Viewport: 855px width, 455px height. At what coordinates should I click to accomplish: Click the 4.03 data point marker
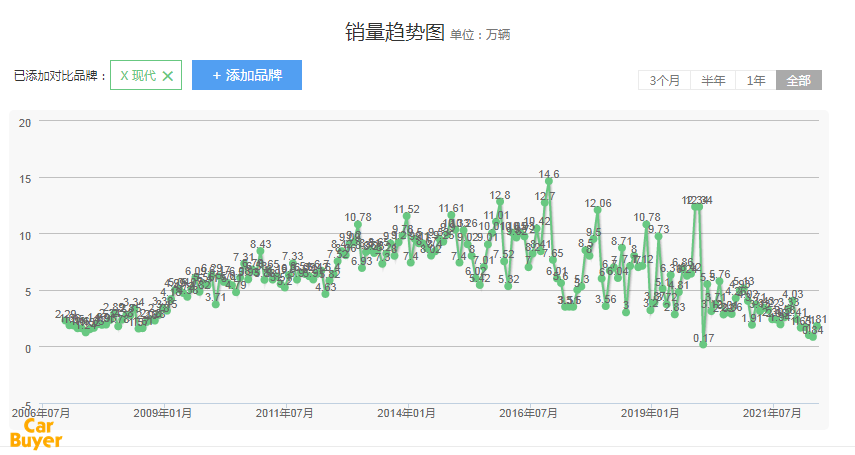coord(792,302)
